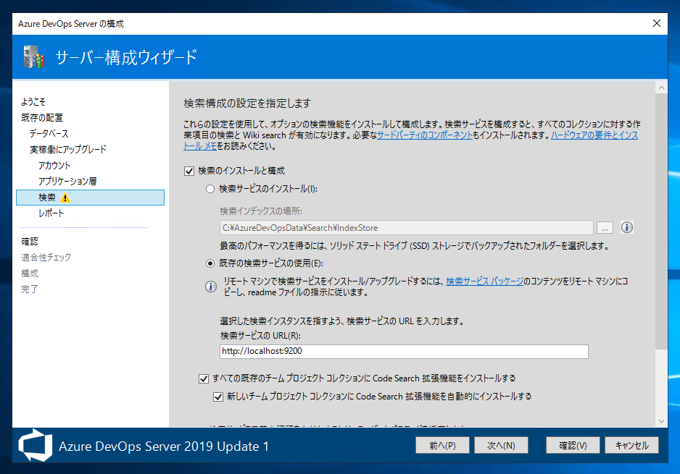
Task: Click the server wizard icon in header
Action: tap(34, 57)
